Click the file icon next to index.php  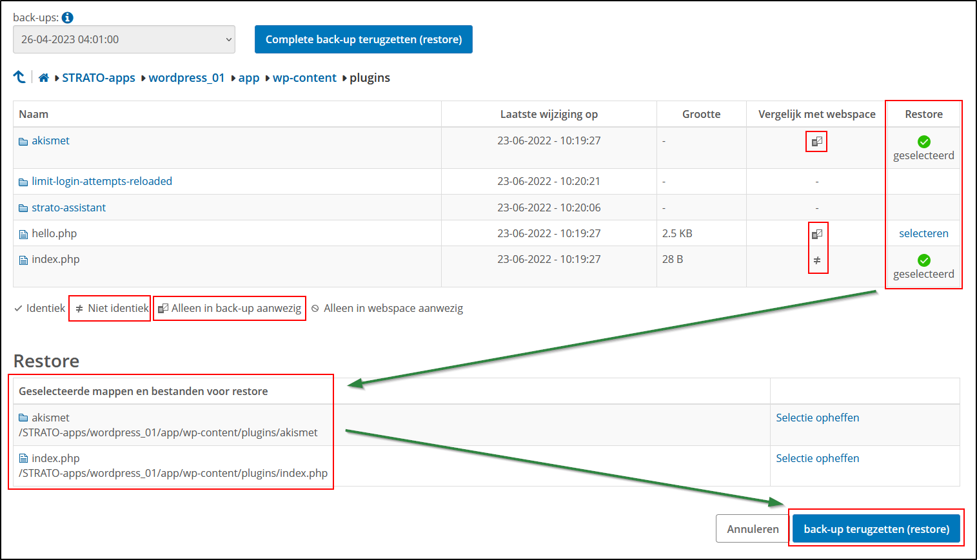pos(22,259)
